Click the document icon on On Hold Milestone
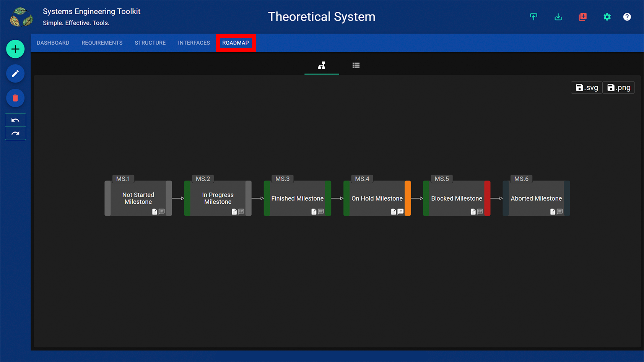This screenshot has height=362, width=644. coord(393,211)
